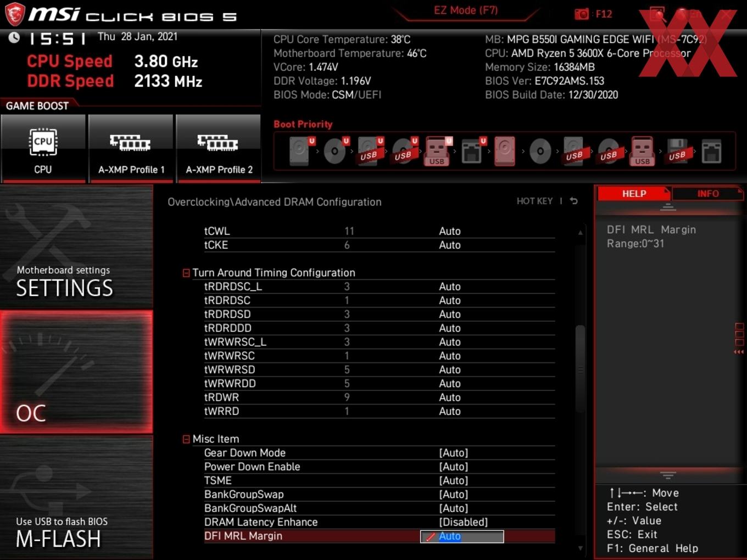This screenshot has width=747, height=560.
Task: Click the Boot Priority heading
Action: click(x=303, y=124)
